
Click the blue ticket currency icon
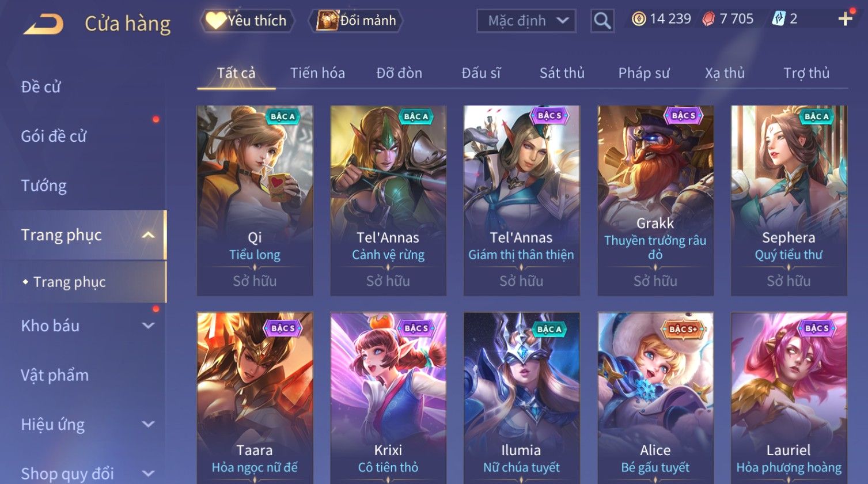click(778, 19)
